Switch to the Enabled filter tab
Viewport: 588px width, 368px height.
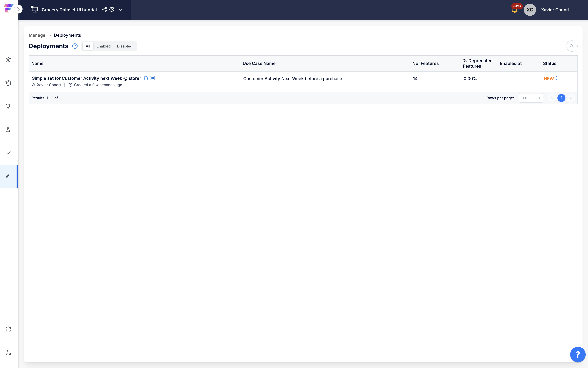(103, 46)
